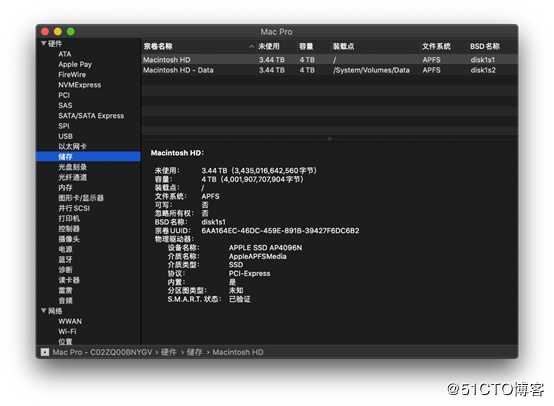Select 摄像头 (Camera) in the sidebar
The image size is (554, 406).
[69, 239]
